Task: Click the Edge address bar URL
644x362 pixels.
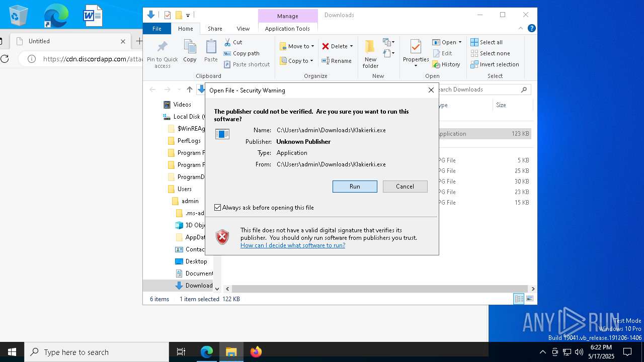Action: click(93, 59)
